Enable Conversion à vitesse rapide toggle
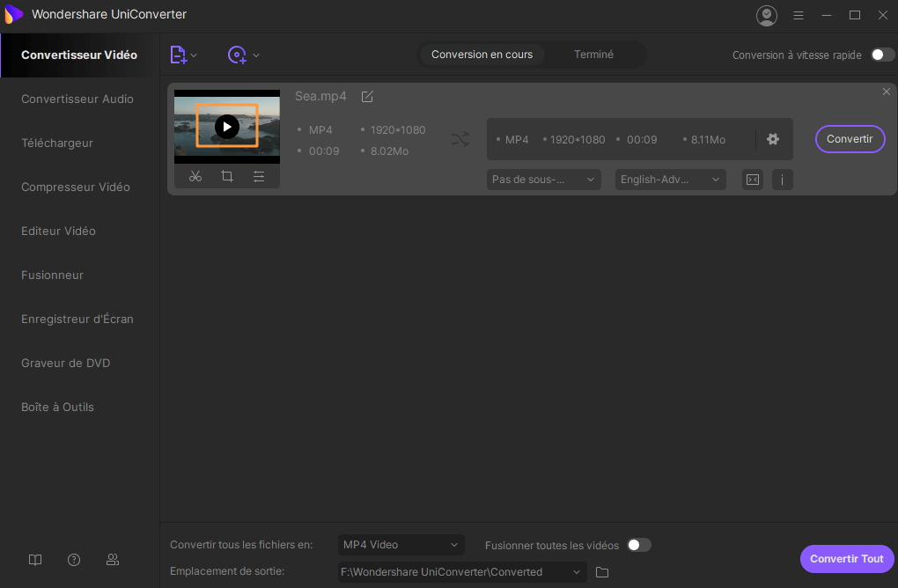898x588 pixels. 882,55
